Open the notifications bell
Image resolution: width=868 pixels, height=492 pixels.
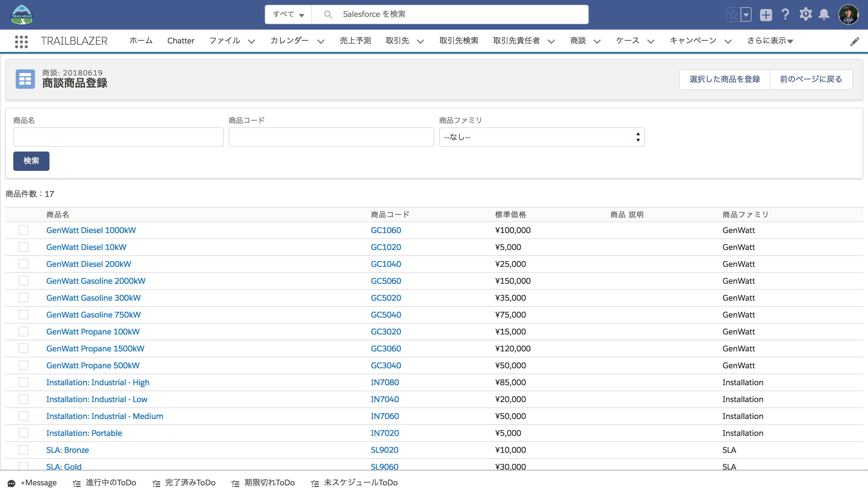tap(824, 14)
